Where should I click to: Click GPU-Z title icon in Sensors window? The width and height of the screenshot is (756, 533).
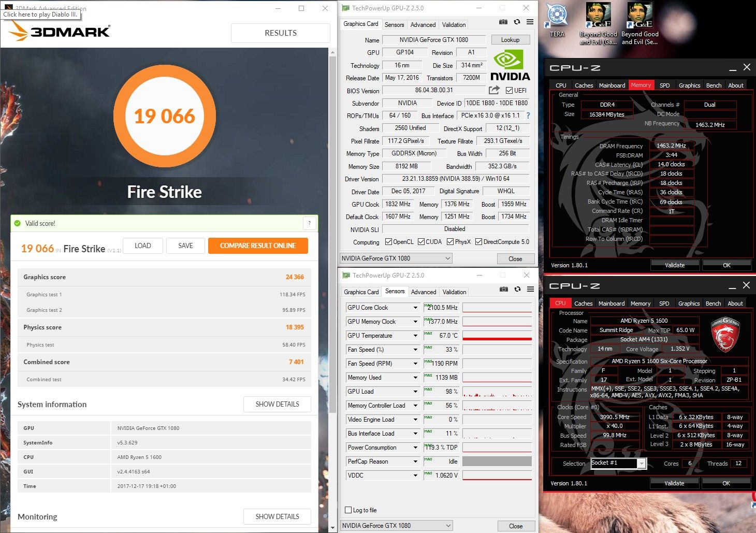coord(346,275)
